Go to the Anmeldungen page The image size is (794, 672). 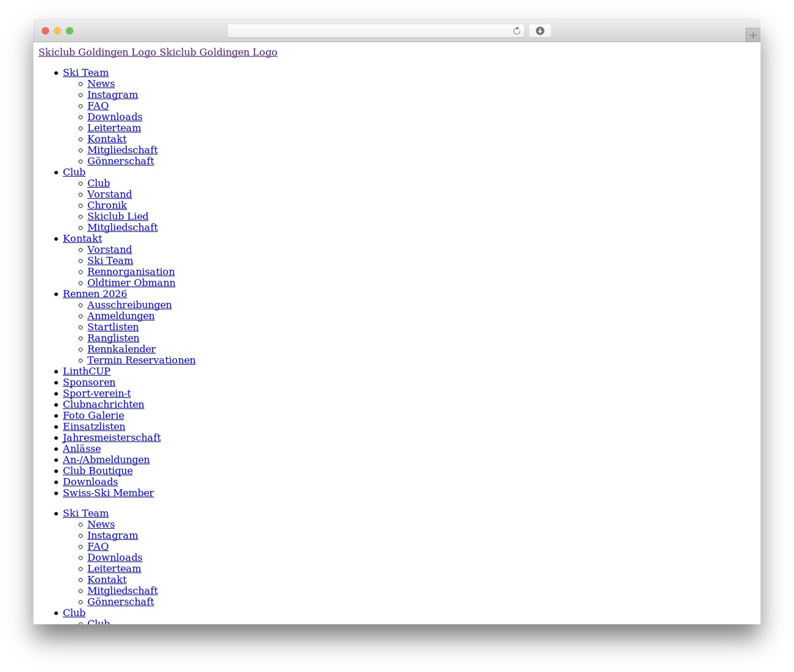121,316
